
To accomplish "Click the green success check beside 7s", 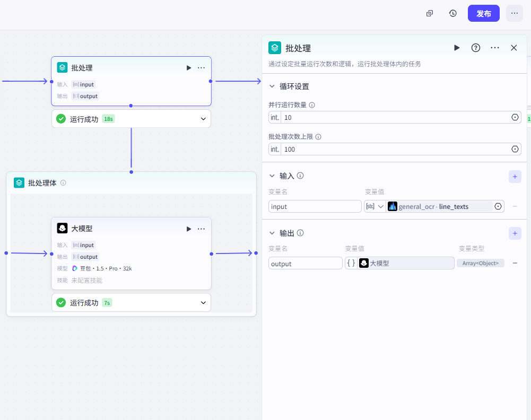I will pos(61,303).
